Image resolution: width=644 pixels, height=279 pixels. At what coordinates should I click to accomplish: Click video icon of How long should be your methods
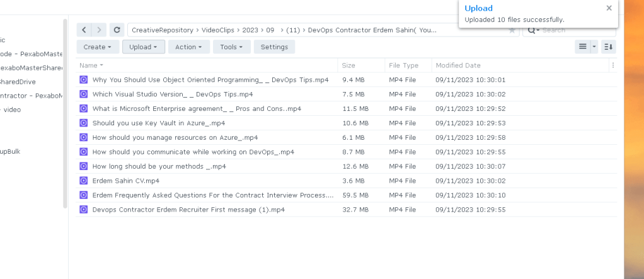83,166
